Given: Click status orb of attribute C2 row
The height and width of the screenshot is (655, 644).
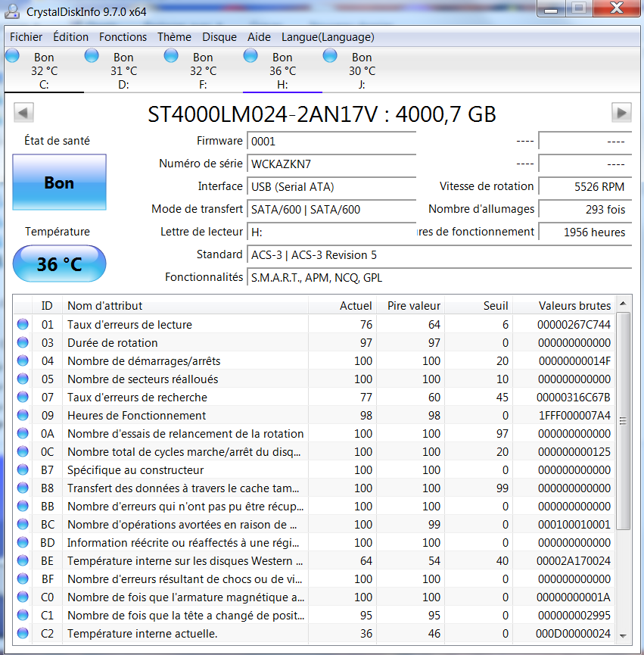Looking at the screenshot, I should pos(23,634).
